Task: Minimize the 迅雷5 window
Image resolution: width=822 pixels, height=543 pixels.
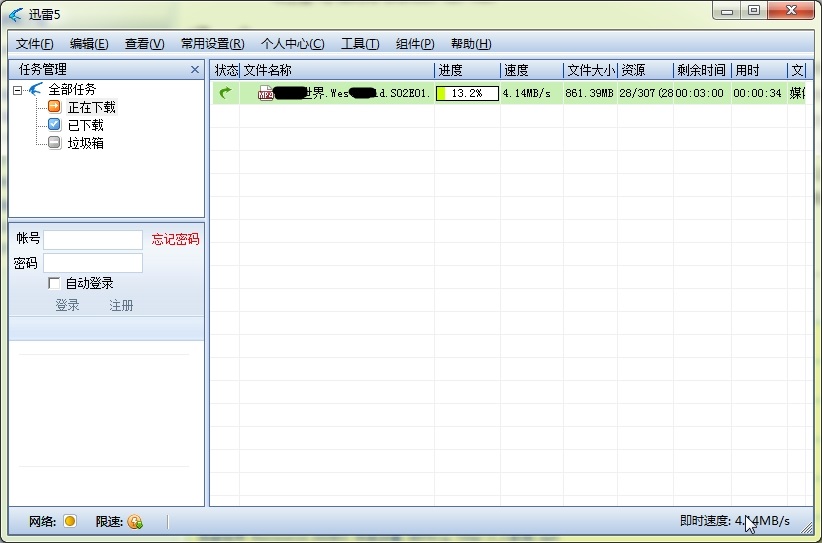Action: click(727, 11)
